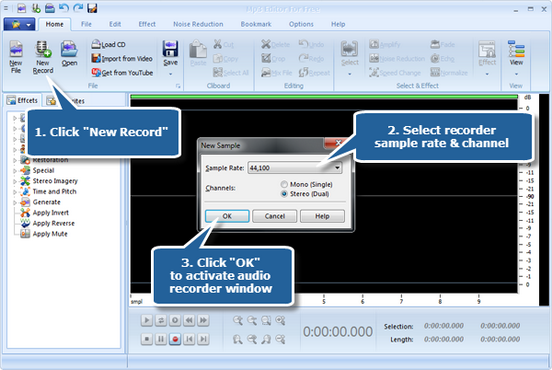Click the red Record transport button

pyautogui.click(x=175, y=339)
